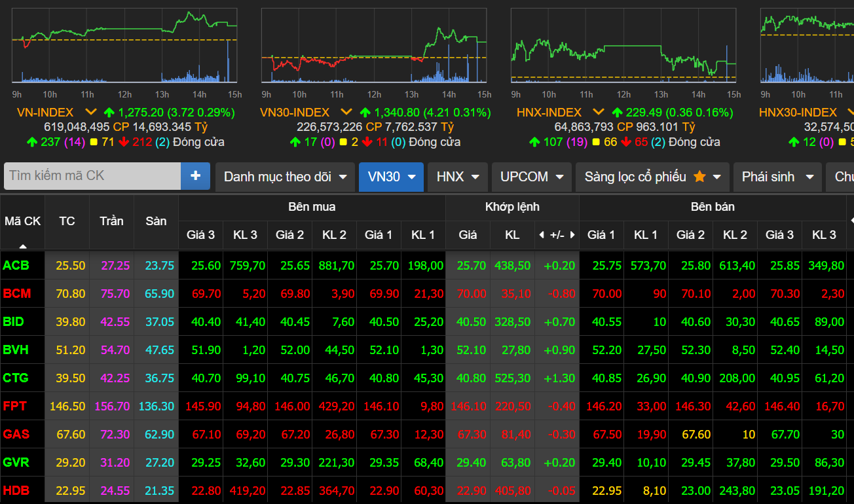
Task: Sort by Mã CK column header
Action: pyautogui.click(x=23, y=221)
